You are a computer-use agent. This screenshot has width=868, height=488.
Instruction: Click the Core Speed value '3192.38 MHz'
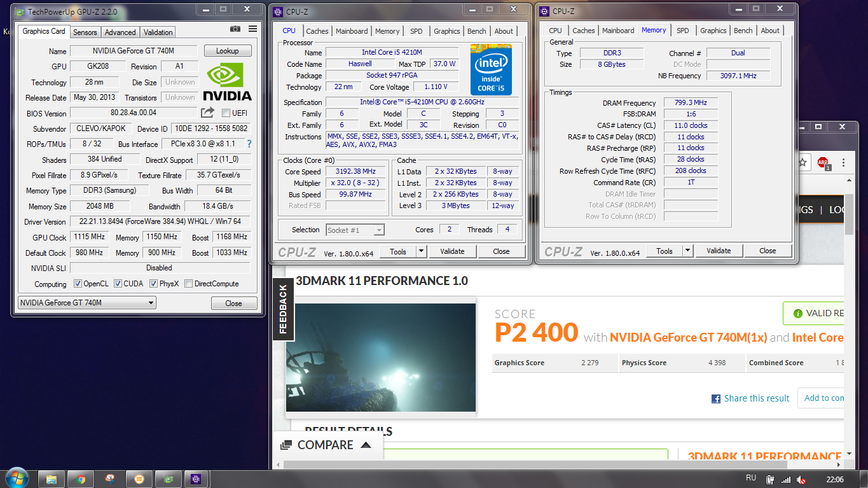(355, 172)
